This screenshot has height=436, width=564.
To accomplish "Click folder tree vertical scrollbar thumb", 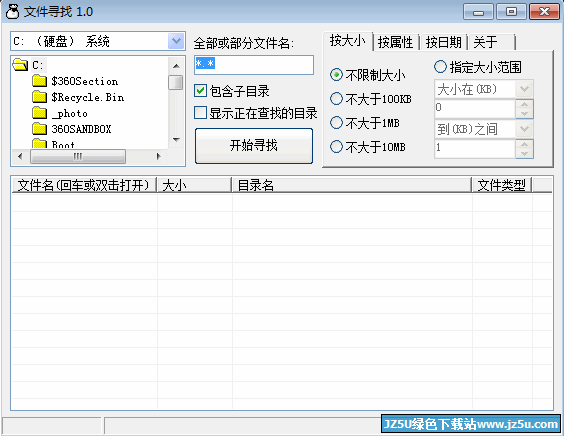I will (176, 82).
